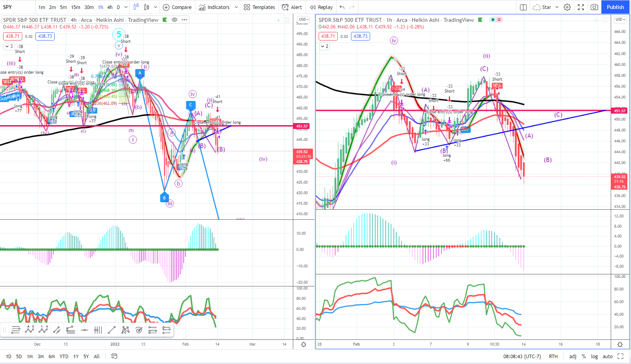Toggle log scale mode
Screen dimensions: 631x364
click(x=594, y=356)
